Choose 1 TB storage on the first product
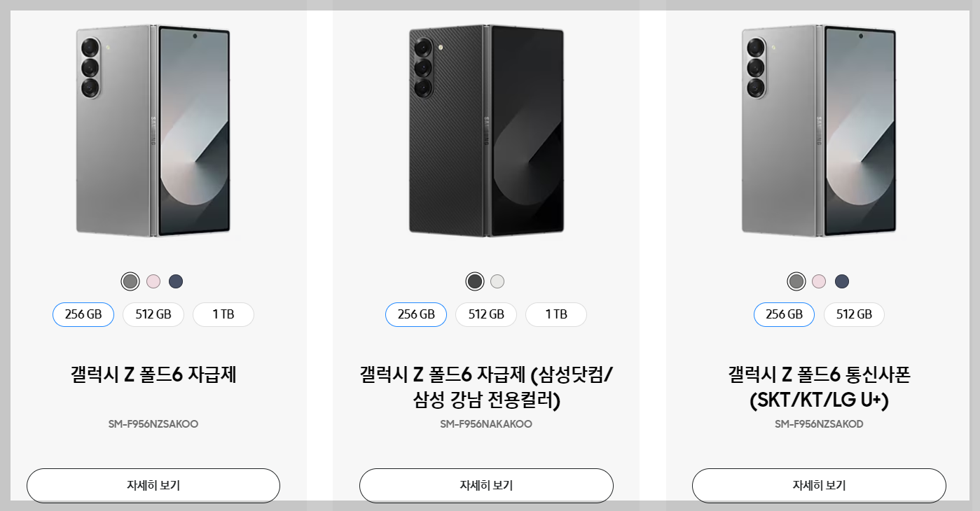Viewport: 980px width, 511px height. [x=223, y=314]
